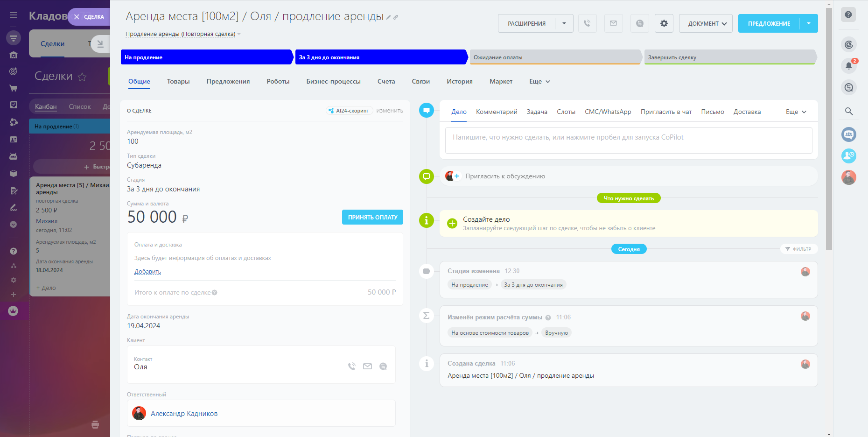The width and height of the screenshot is (868, 437).
Task: Click chat icon in Оля contact card
Action: pyautogui.click(x=383, y=367)
